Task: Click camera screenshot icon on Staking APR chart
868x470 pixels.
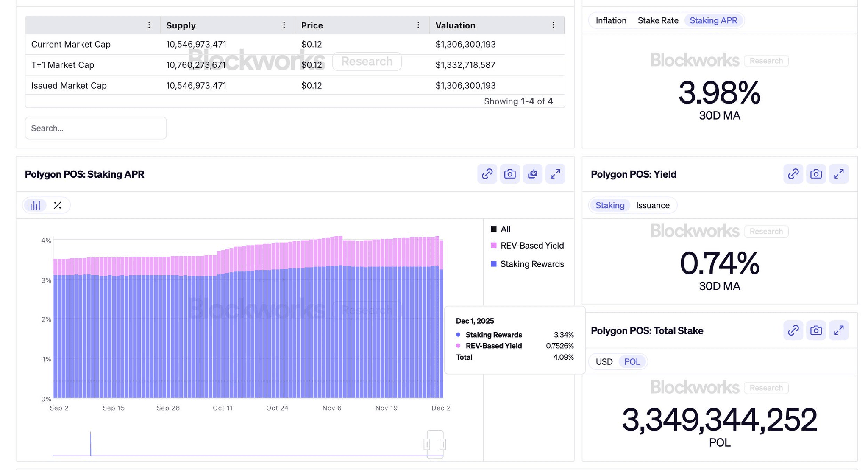Action: coord(510,174)
